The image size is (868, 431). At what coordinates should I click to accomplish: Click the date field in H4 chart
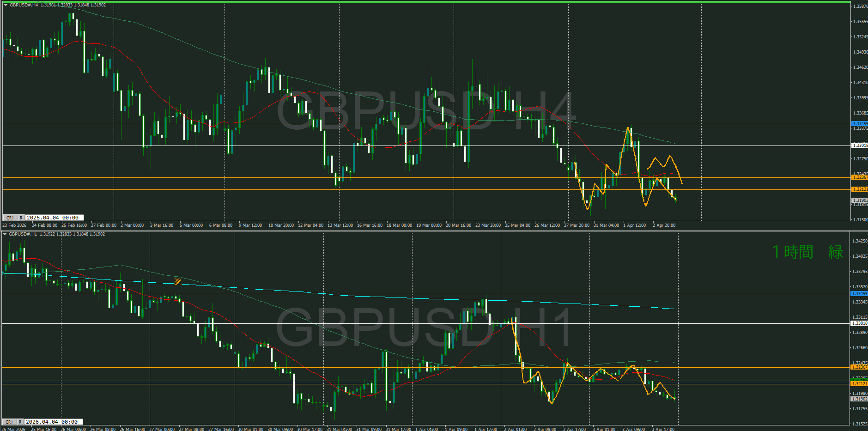pyautogui.click(x=54, y=218)
